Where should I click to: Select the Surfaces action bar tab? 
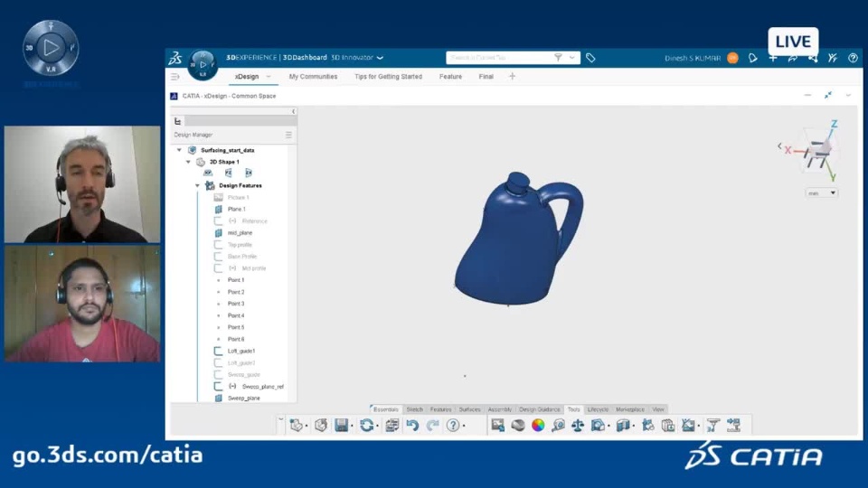pyautogui.click(x=469, y=409)
